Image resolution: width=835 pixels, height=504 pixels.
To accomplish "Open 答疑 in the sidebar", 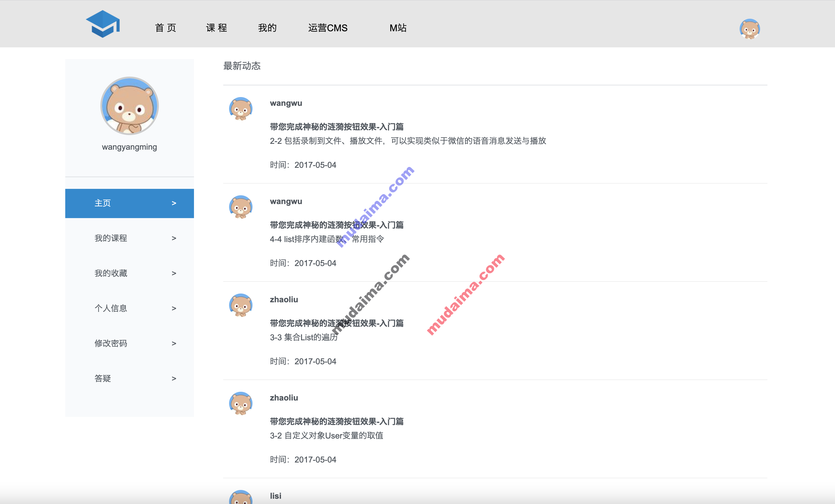I will pyautogui.click(x=129, y=378).
